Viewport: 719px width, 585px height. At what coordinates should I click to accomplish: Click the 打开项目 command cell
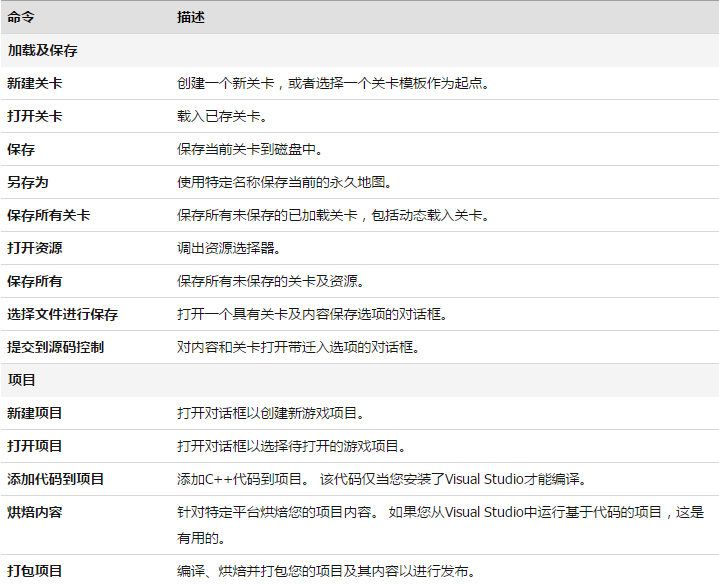tap(35, 447)
